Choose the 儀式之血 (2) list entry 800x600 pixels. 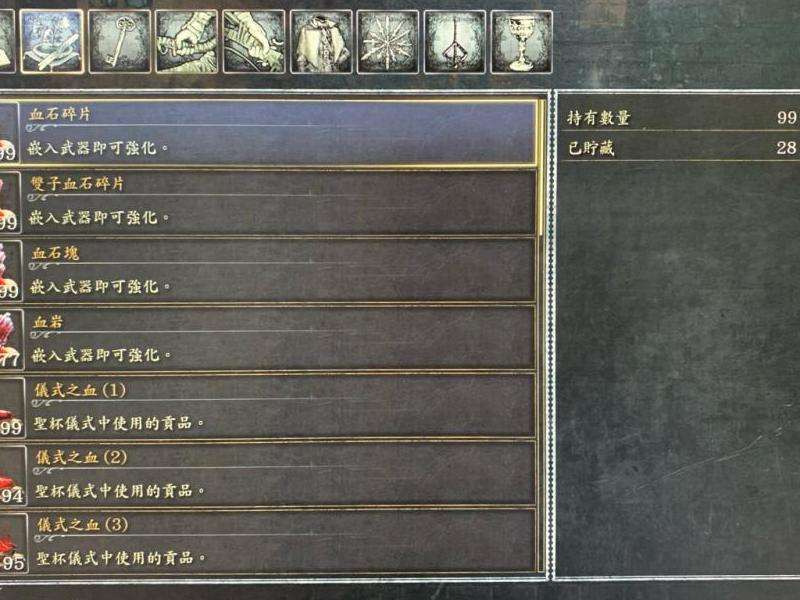[x=268, y=474]
